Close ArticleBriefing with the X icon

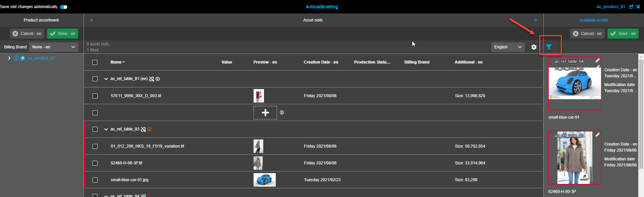tap(638, 7)
